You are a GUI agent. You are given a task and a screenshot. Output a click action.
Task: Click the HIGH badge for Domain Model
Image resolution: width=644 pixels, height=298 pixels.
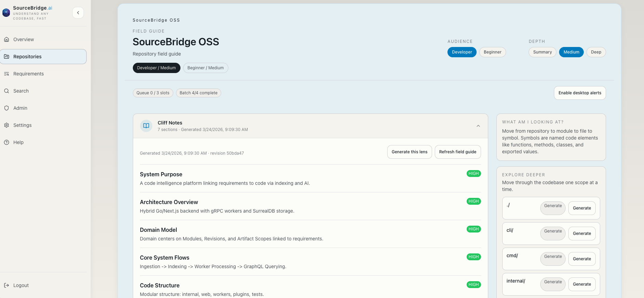coord(473,229)
